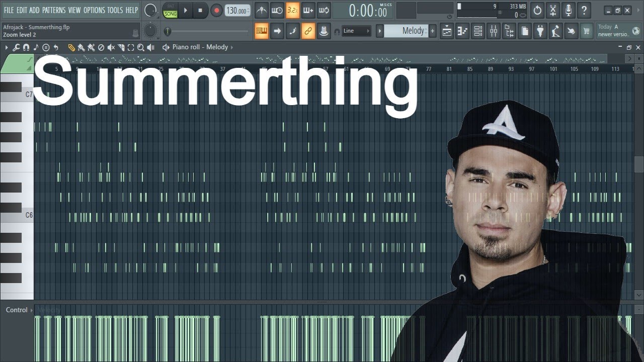Open the FILE menu

pos(9,10)
